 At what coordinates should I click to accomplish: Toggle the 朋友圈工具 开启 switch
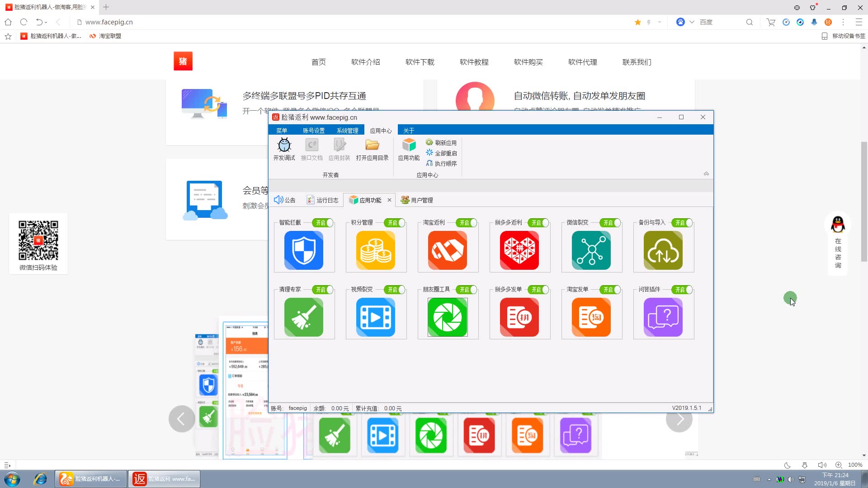(x=467, y=290)
